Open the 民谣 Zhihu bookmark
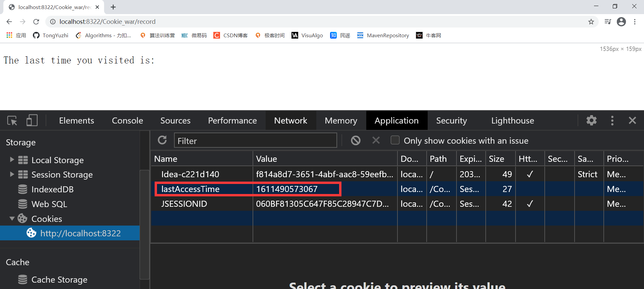The width and height of the screenshot is (644, 289). [340, 35]
